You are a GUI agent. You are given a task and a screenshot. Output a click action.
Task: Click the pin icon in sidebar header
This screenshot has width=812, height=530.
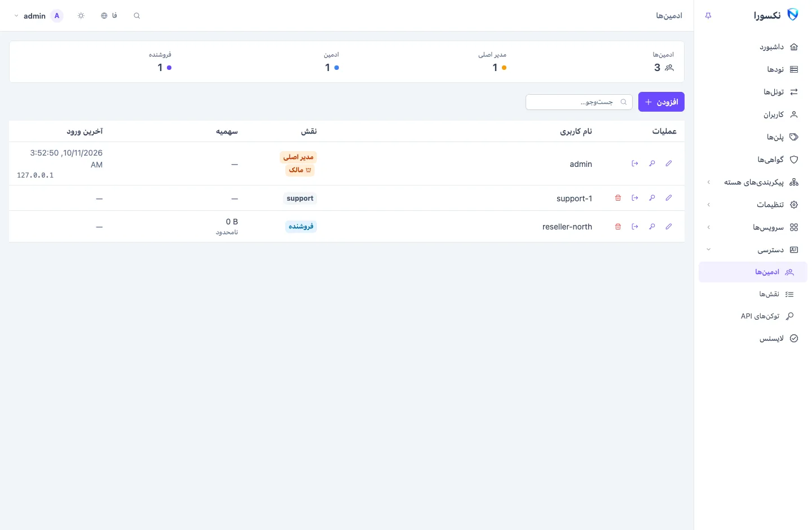point(708,16)
